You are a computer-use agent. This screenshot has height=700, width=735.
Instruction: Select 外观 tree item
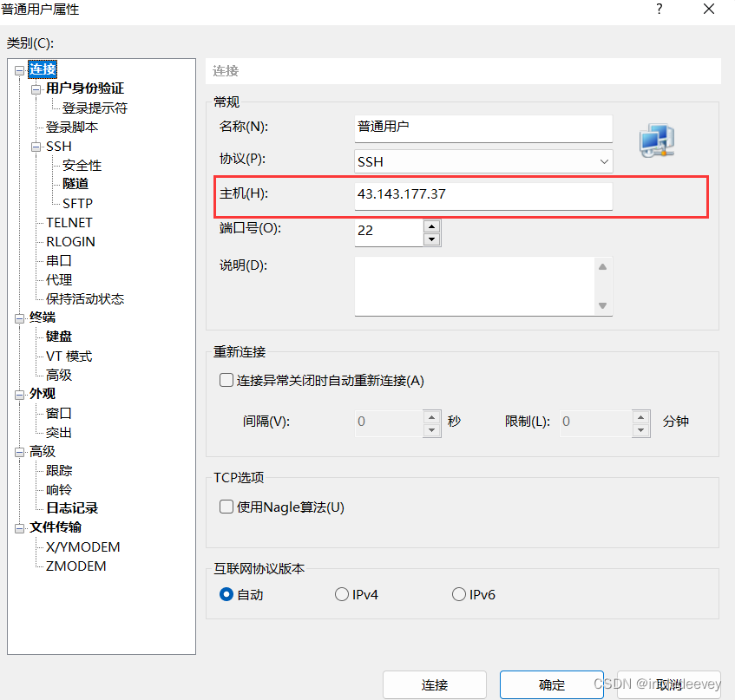[43, 394]
